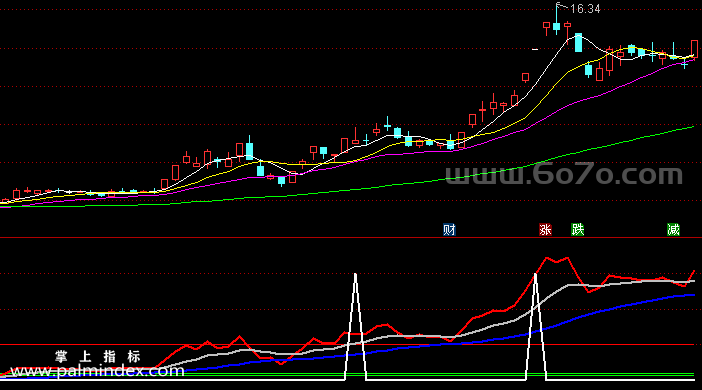Select the second white spike peak in indicator
Viewport: 702px width, 390px height.
tap(535, 275)
